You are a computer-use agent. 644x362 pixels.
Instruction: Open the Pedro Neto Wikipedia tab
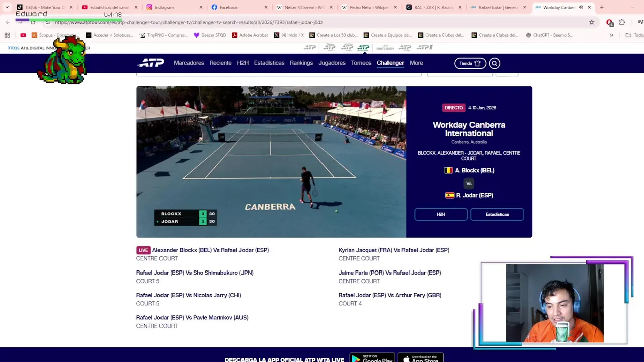tap(370, 7)
